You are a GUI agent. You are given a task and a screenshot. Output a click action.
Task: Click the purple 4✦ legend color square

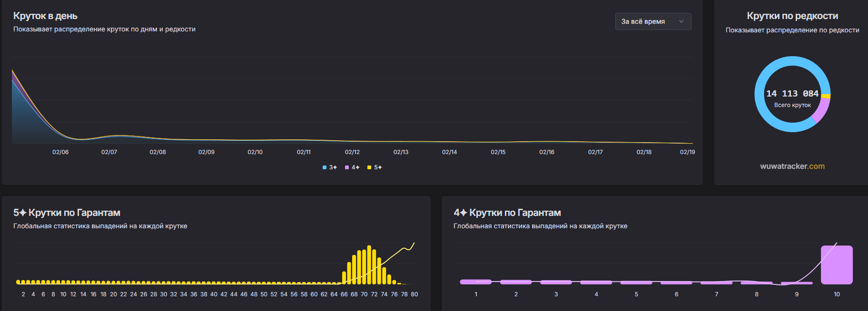347,167
